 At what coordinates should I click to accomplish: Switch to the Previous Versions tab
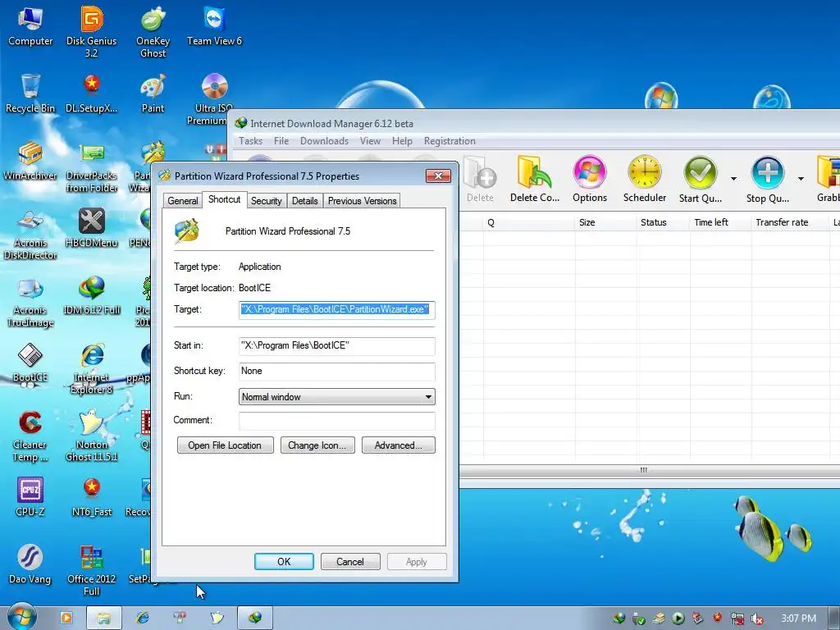pyautogui.click(x=362, y=201)
